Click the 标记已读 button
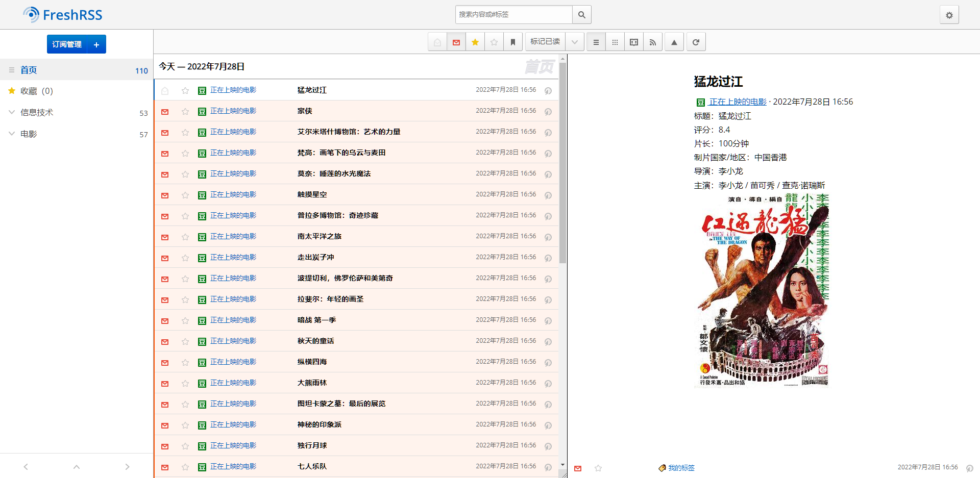 click(545, 42)
